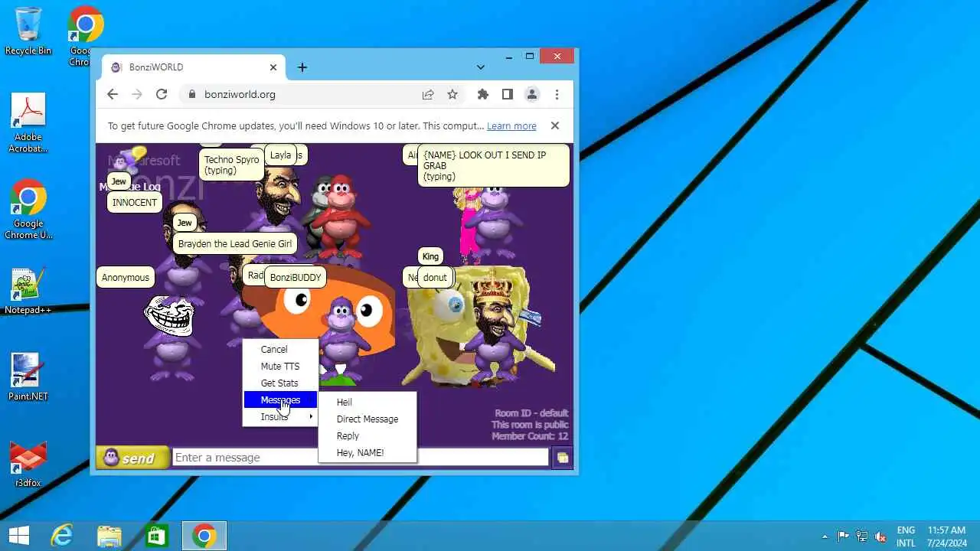Select Hey, NAME! submenu option
The image size is (980, 551).
click(367, 453)
